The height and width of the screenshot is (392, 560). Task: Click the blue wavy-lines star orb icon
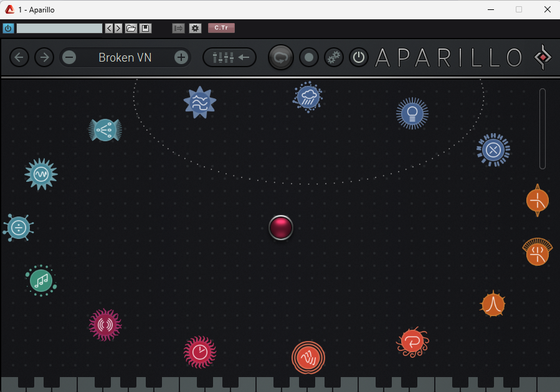point(199,103)
